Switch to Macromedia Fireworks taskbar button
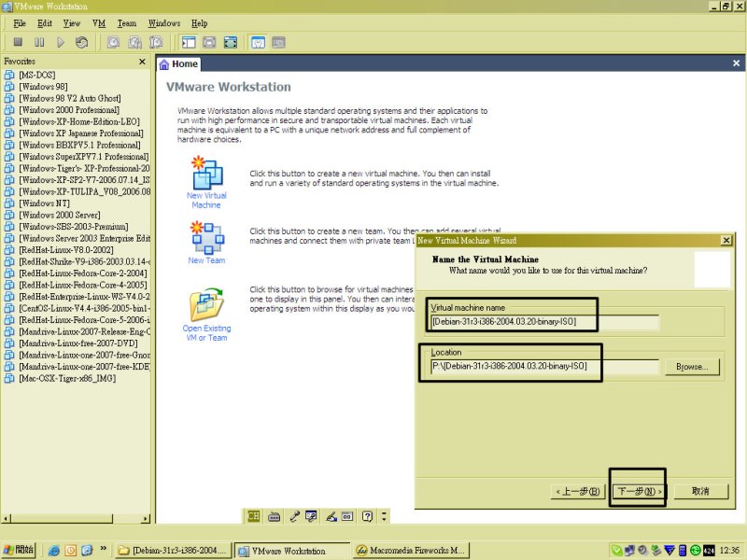747x560 pixels. point(411,551)
